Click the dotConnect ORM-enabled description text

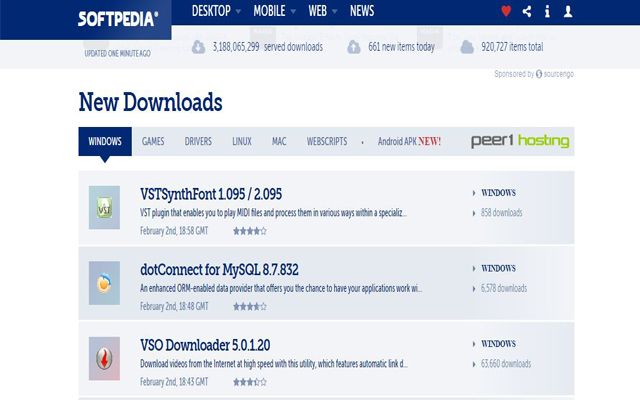click(281, 288)
